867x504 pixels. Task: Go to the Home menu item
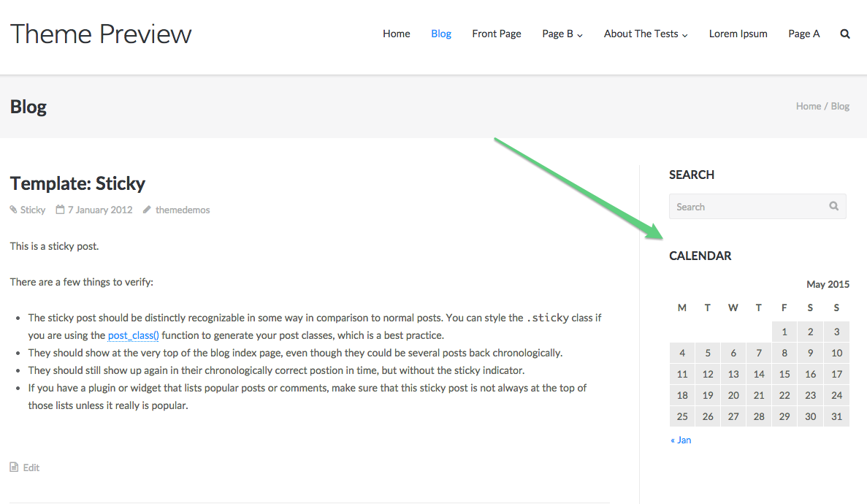[396, 34]
